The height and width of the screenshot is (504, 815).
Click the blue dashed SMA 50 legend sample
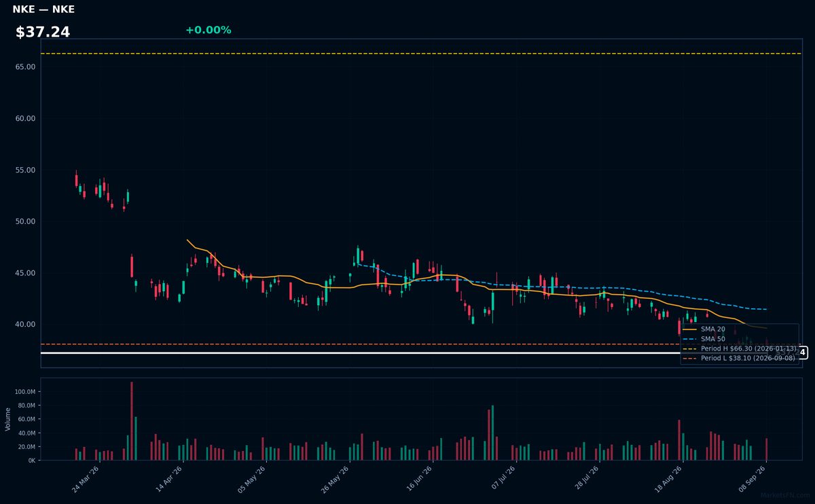click(689, 338)
